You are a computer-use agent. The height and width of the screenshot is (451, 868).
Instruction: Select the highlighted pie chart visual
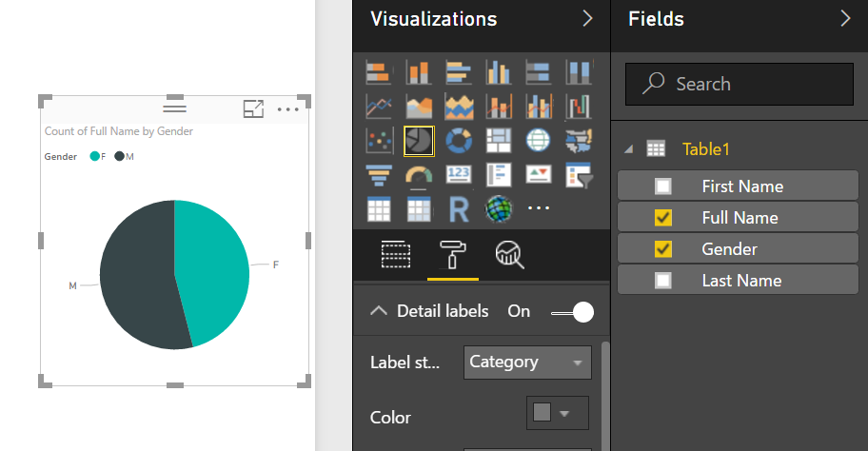coord(419,141)
